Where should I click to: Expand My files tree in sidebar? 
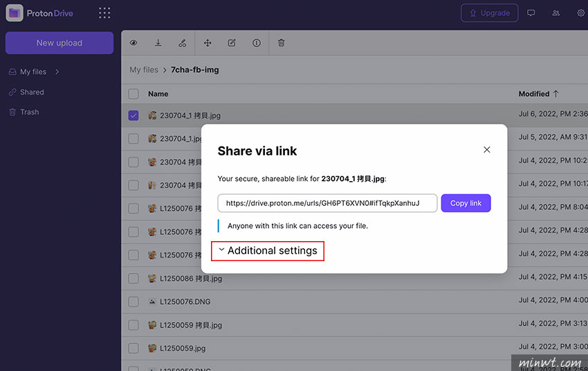[57, 72]
